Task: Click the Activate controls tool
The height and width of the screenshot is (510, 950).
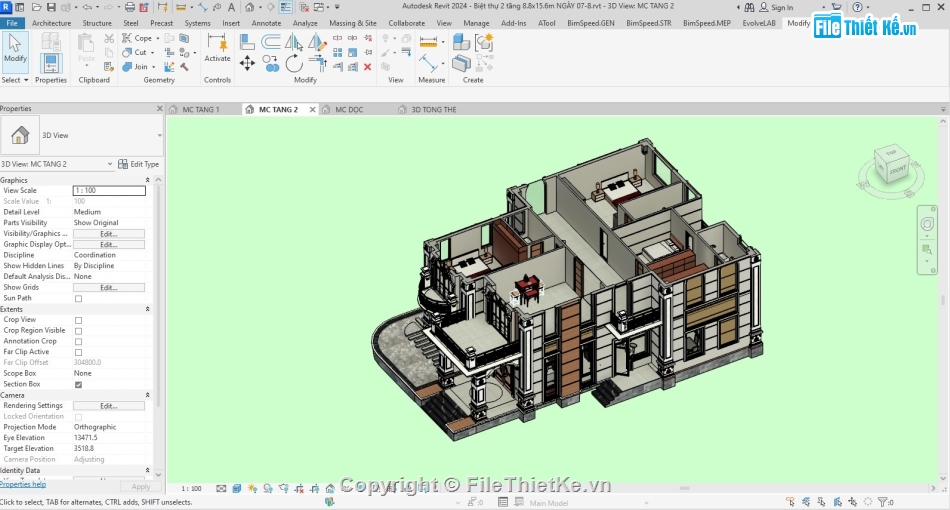Action: tap(217, 48)
